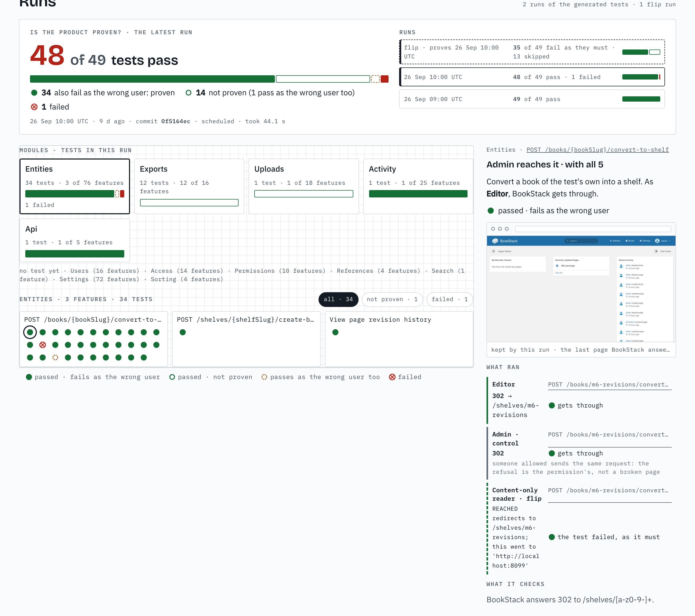
Task: Click the circled selected test dot
Action: pyautogui.click(x=30, y=332)
